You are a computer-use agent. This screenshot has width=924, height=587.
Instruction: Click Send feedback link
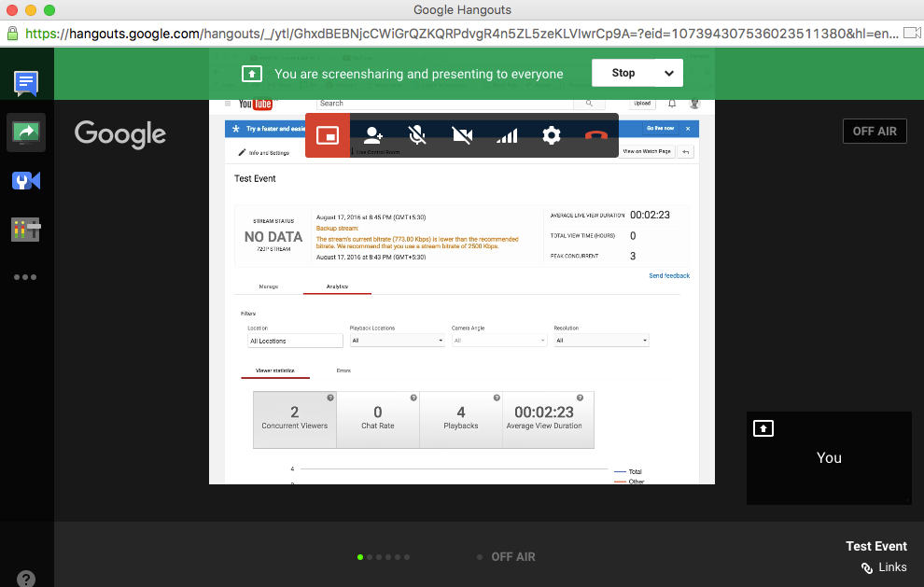tap(669, 276)
